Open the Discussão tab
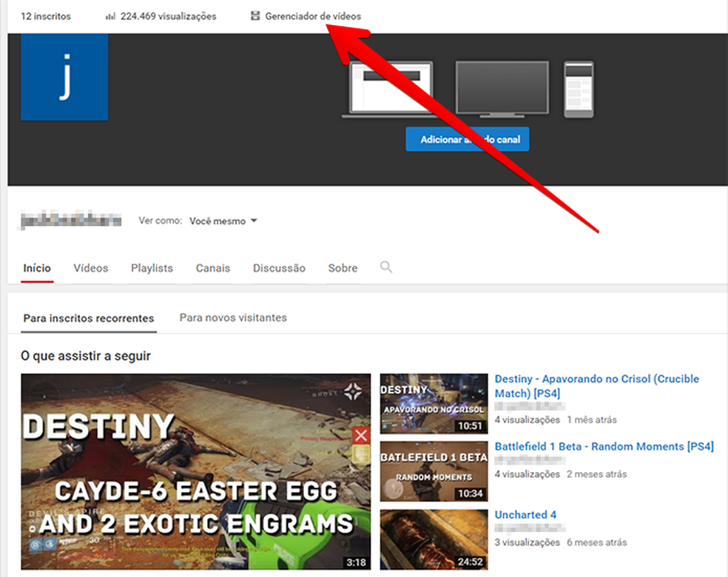This screenshot has width=728, height=577. coord(279,269)
